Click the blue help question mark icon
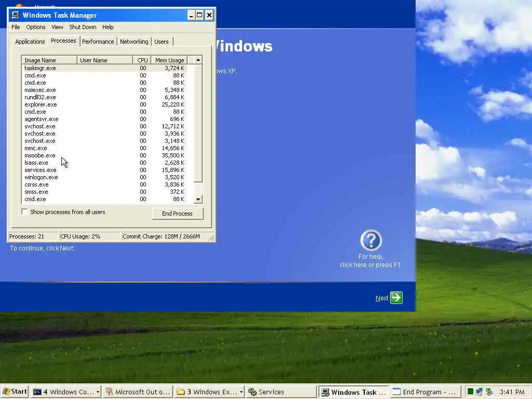 tap(371, 240)
